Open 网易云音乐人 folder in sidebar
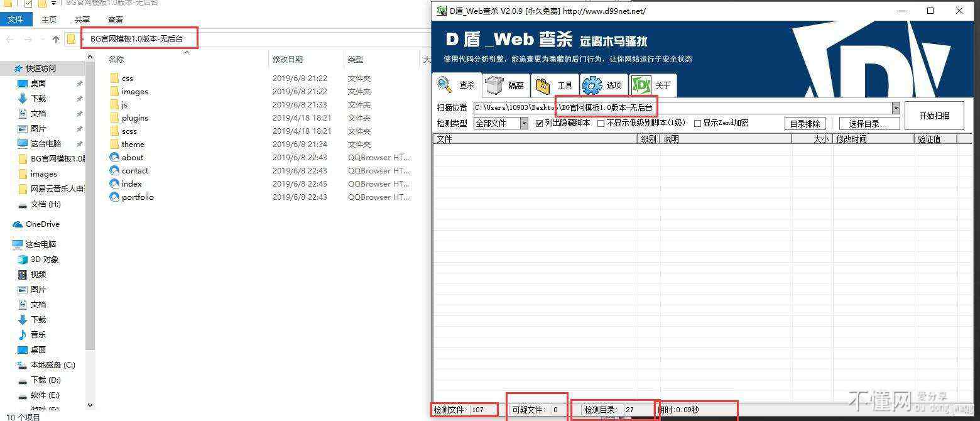Screen dimensions: 980x421 coord(57,189)
